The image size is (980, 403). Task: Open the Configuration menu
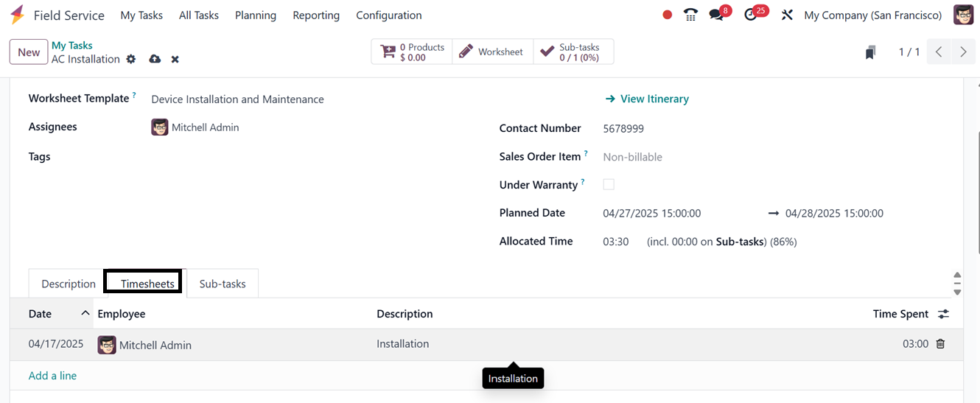click(388, 15)
